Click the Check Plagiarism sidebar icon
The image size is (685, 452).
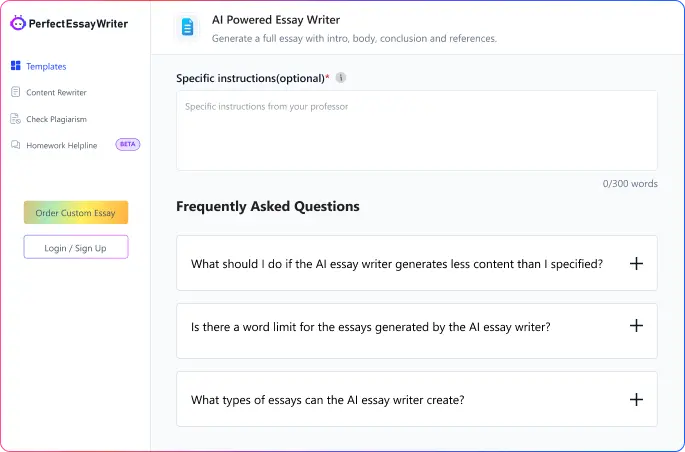[x=15, y=119]
